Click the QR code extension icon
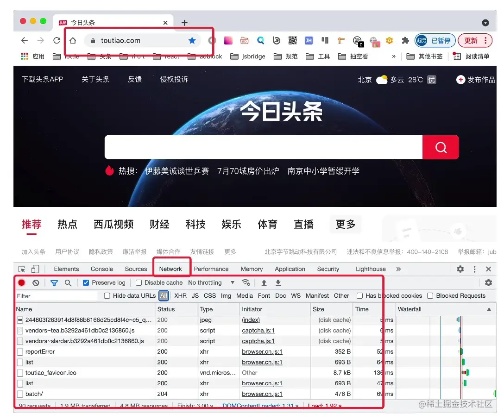 coord(292,40)
